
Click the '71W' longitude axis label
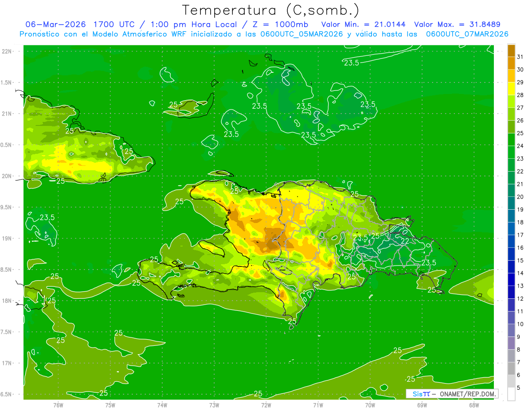318,405
